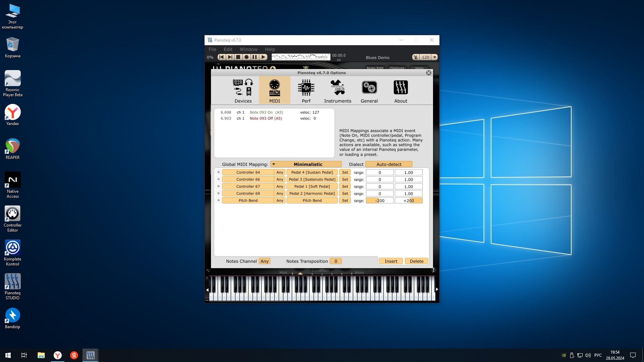Screen dimensions: 644x362
Task: Open the Dialect Auto-detect dropdown
Action: click(389, 164)
